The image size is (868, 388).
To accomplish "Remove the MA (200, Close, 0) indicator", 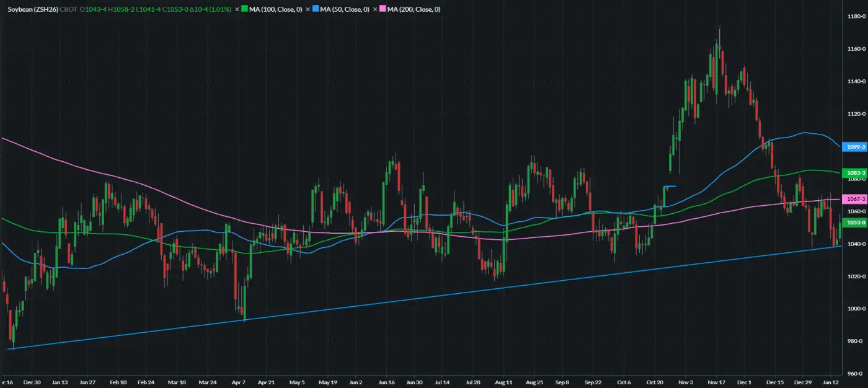I will point(375,9).
